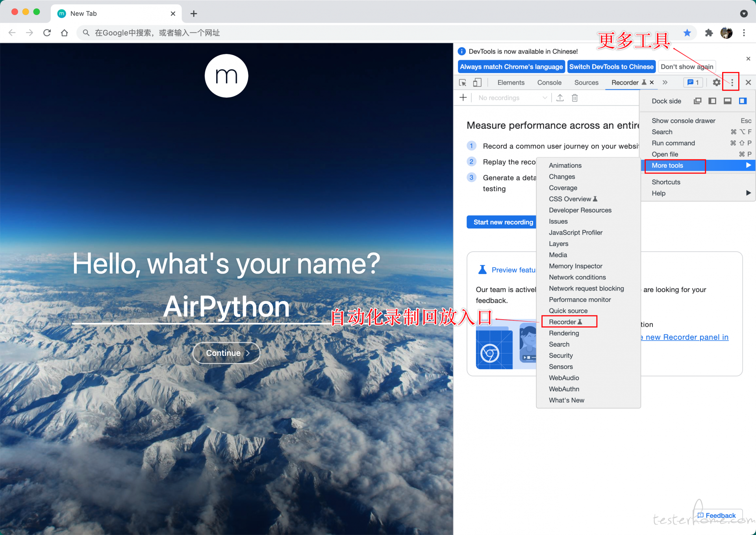Screen dimensions: 756x535
Task: Click the Preview feature illustration thumbnail
Action: (506, 344)
